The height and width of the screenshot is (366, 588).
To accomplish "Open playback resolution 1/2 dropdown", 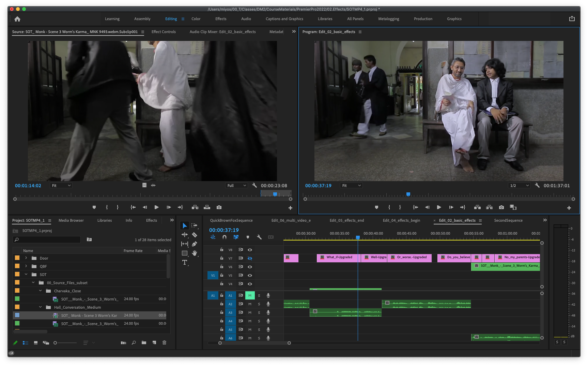I will 519,186.
